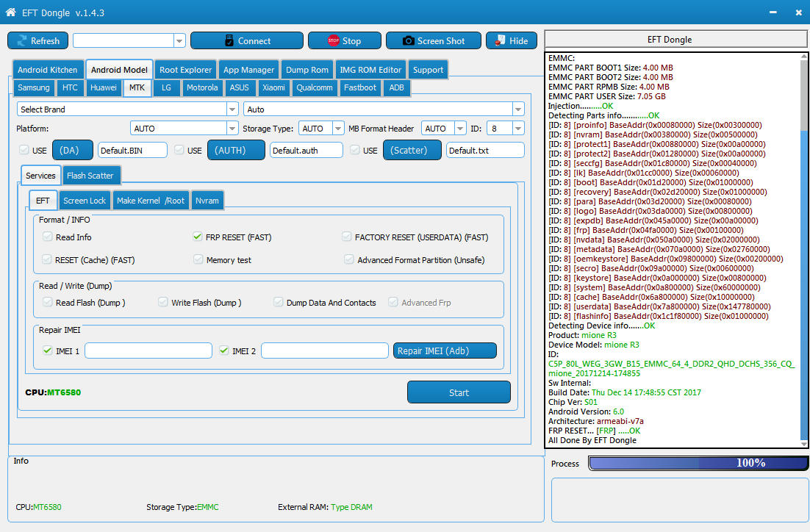Check Advanced Format Partition (Unsafe)
Viewport: 810px width, 532px height.
[349, 259]
